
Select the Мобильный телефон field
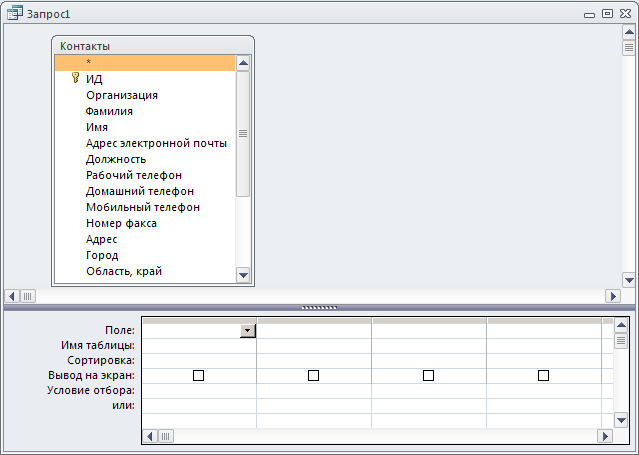click(x=143, y=207)
